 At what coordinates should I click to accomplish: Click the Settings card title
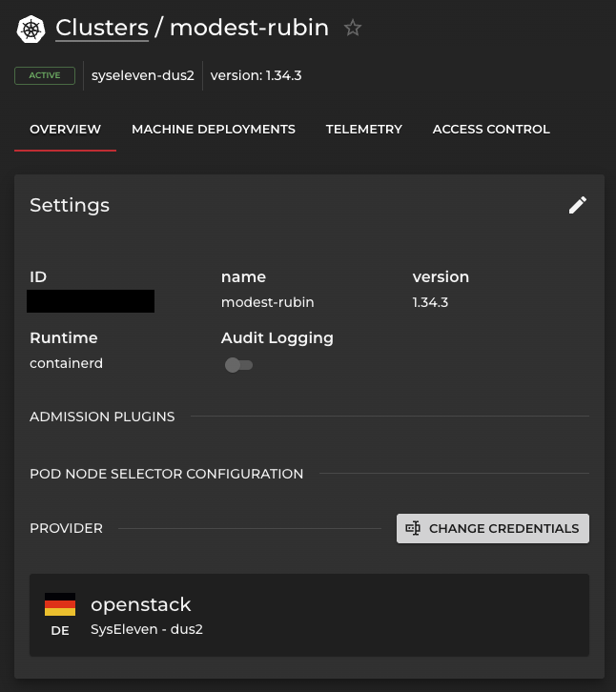[x=70, y=205]
